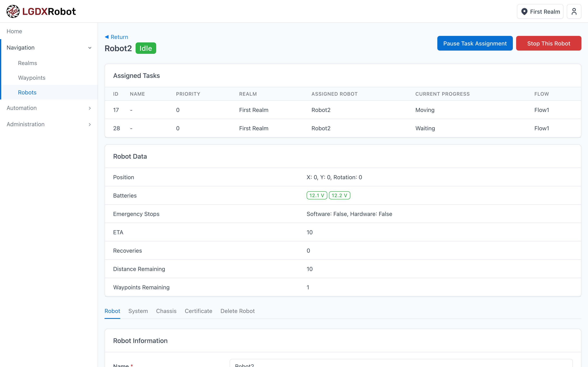This screenshot has width=588, height=367.
Task: Switch to the System tab
Action: point(138,311)
